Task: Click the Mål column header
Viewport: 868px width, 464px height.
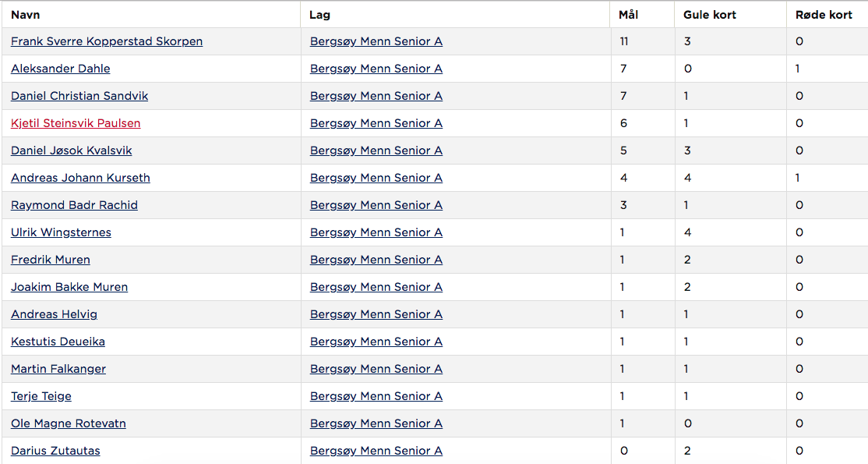Action: [x=628, y=15]
